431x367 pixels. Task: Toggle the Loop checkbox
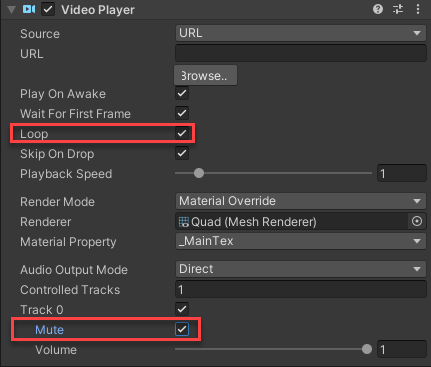[182, 133]
